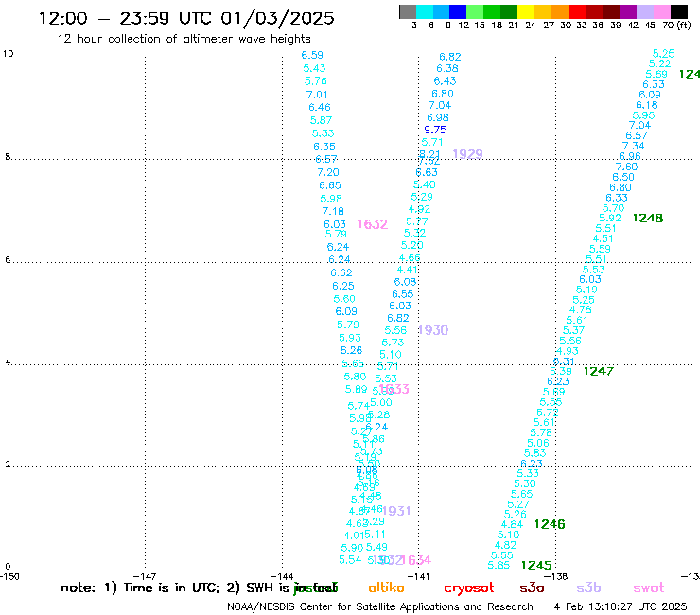This screenshot has width=700, height=615.
Task: Click the 6.43 wave height value
Action: (446, 80)
